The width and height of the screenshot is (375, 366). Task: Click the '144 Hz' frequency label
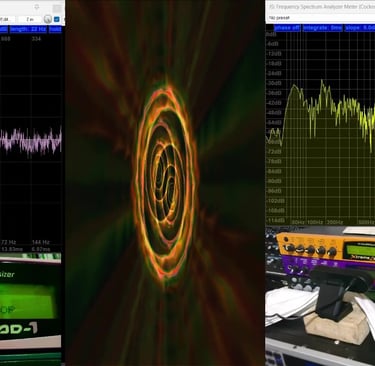[41, 242]
